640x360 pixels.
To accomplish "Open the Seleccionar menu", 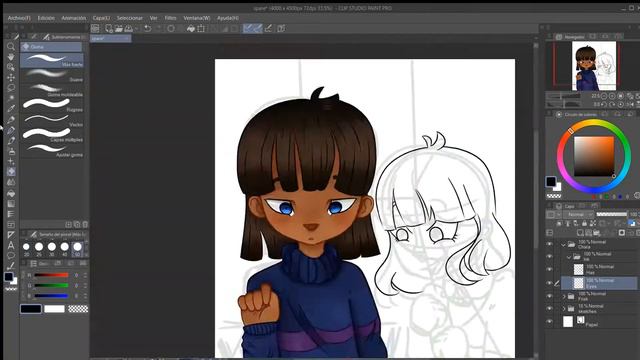I will (130, 18).
